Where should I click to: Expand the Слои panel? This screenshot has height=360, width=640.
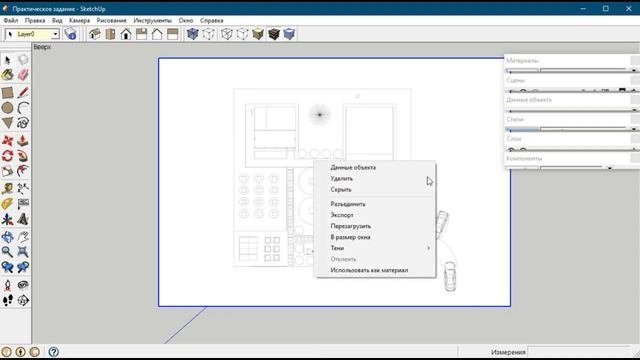click(572, 139)
